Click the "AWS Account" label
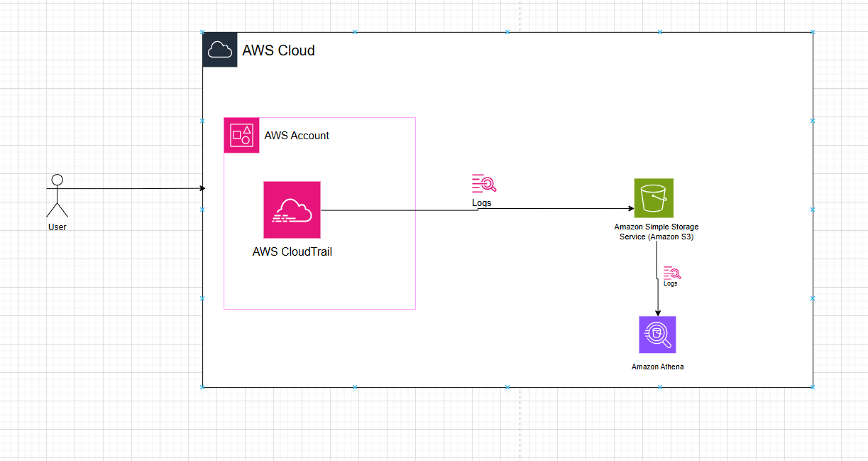This screenshot has height=461, width=868. (x=297, y=136)
